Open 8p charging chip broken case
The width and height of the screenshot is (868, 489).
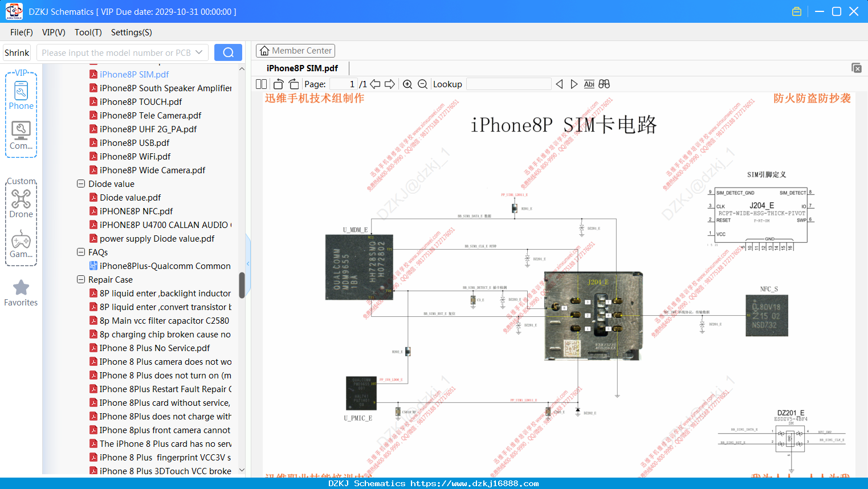165,335
